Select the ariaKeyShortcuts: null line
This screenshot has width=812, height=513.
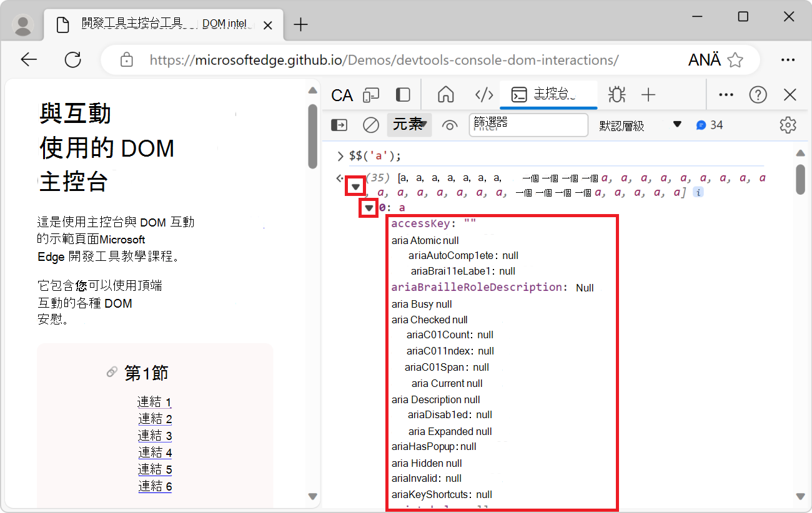point(442,494)
